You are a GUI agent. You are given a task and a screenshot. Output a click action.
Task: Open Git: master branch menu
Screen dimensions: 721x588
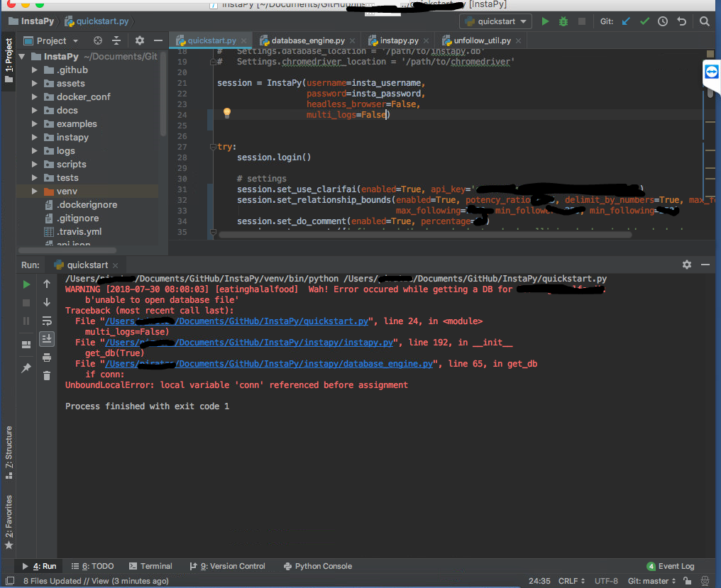pyautogui.click(x=651, y=581)
